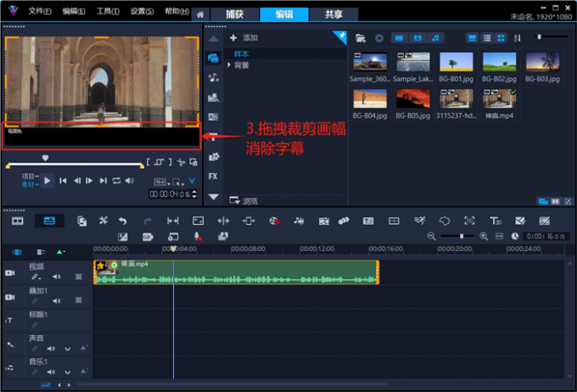Open aspect ratio 16:9 dropdown
The width and height of the screenshot is (577, 392).
[162, 182]
